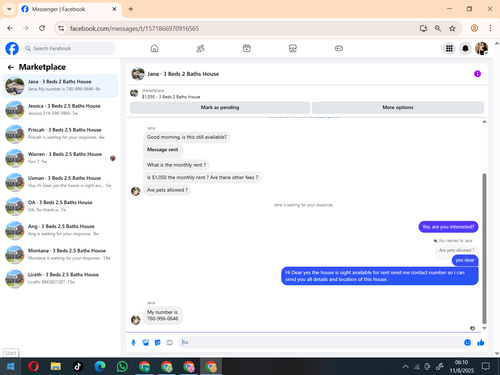The height and width of the screenshot is (375, 500).
Task: Send a thumbs up like
Action: pos(481,342)
